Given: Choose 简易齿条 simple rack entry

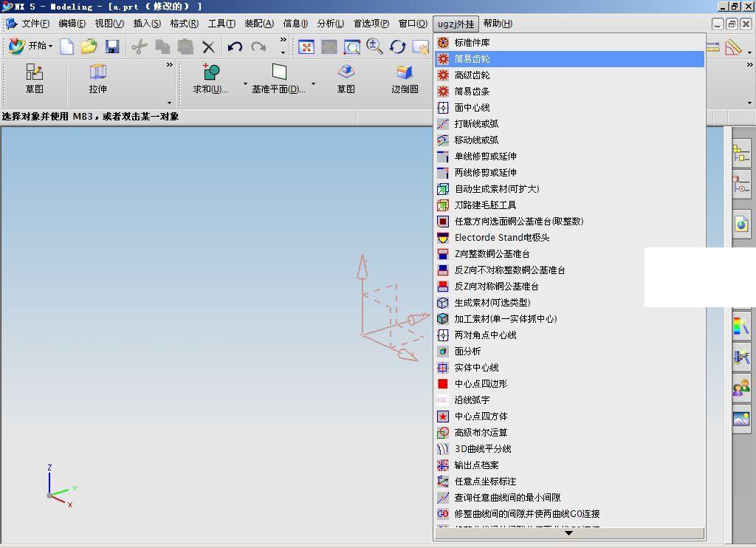Looking at the screenshot, I should [x=569, y=91].
